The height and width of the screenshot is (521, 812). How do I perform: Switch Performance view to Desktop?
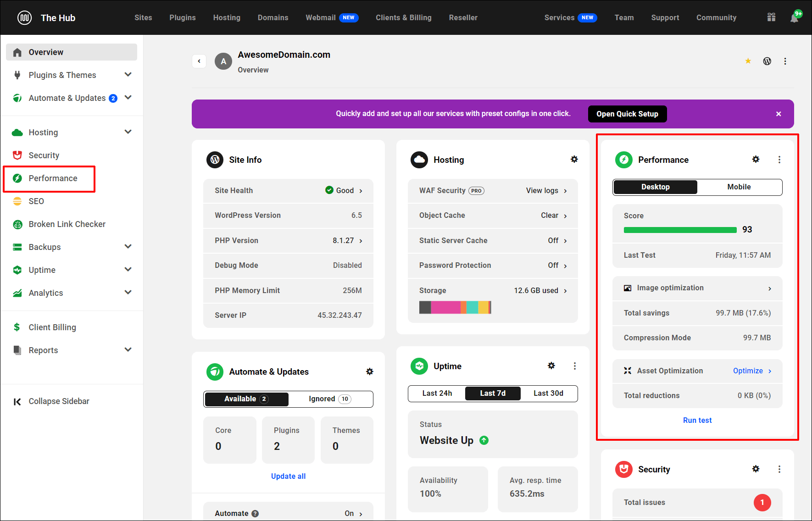(x=655, y=187)
